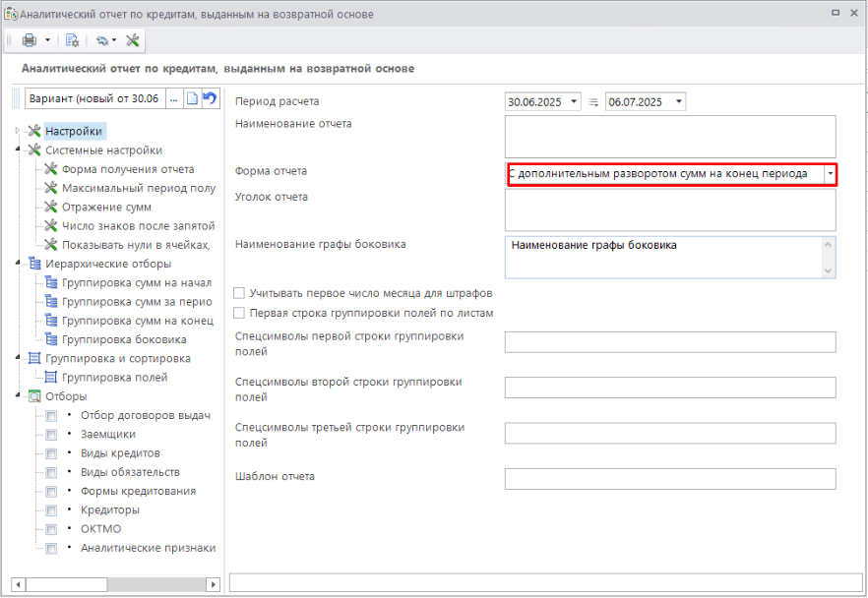The height and width of the screenshot is (598, 868).
Task: Click the ellipsis button beside variant field
Action: pyautogui.click(x=174, y=98)
